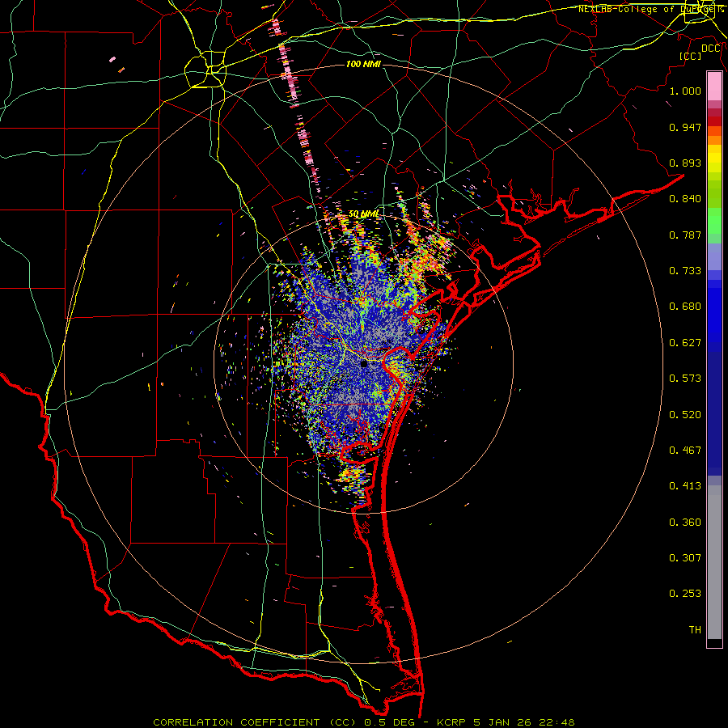Click the 100 NMI range ring label
Screen dimensions: 728x728
coord(363,64)
